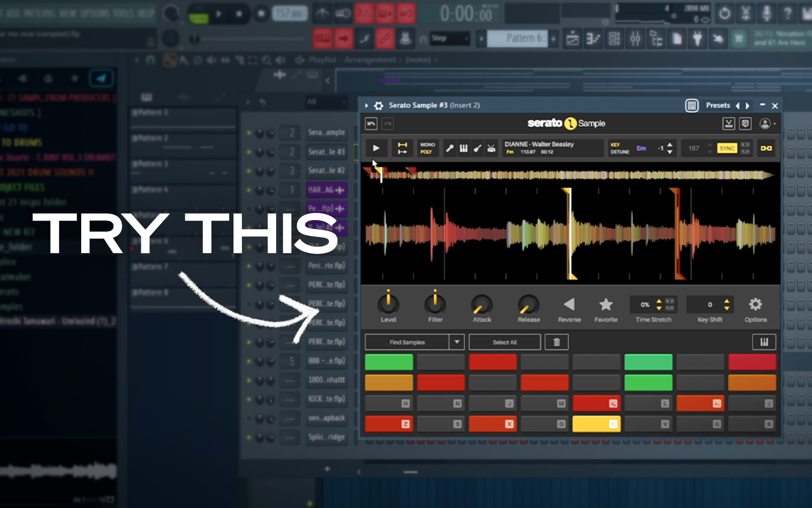Image resolution: width=812 pixels, height=508 pixels.
Task: Select the gray pad labeled V
Action: pyautogui.click(x=648, y=424)
